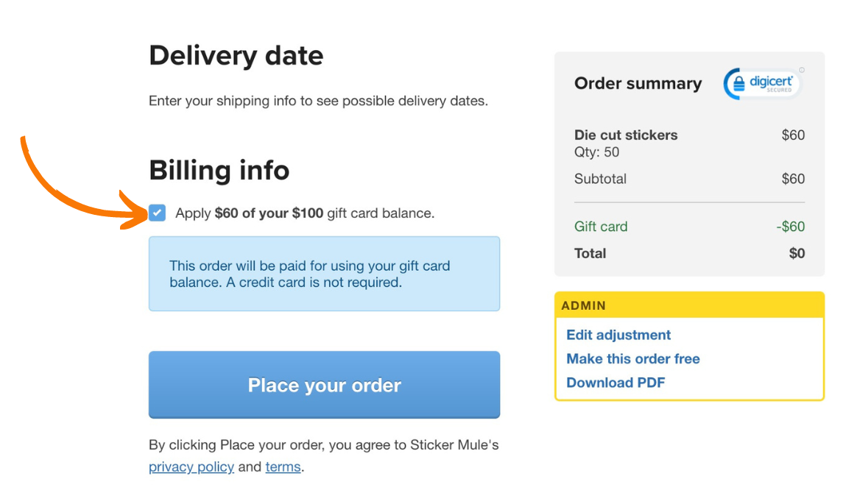Click Make this order free
Screen dimensions: 857x504
click(632, 359)
